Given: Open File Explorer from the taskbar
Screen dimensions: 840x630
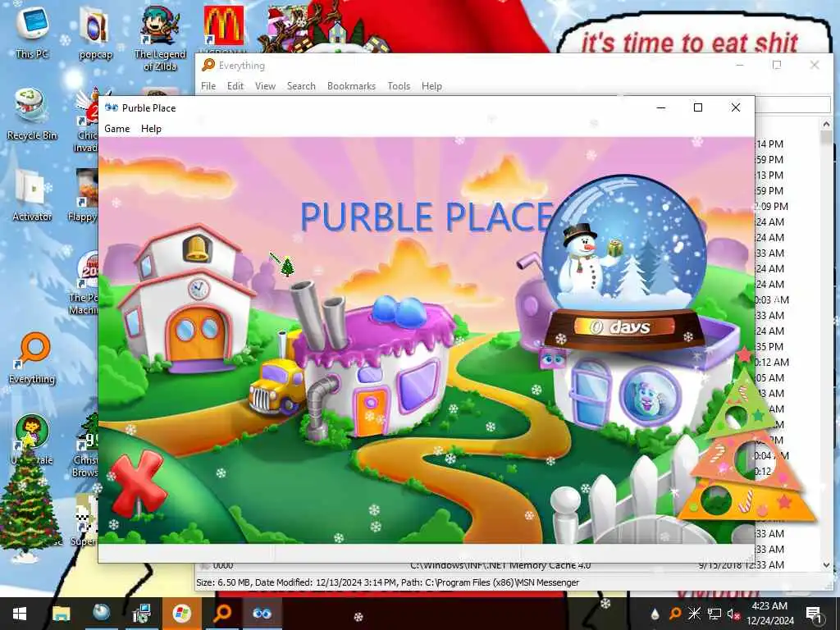Looking at the screenshot, I should point(61,614).
